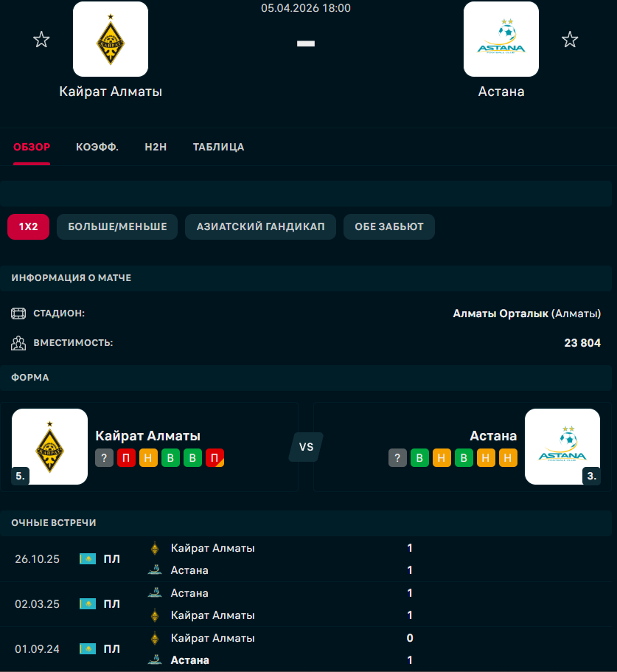Open the Астана logo in the ФОРМА section
617x672 pixels.
click(562, 446)
